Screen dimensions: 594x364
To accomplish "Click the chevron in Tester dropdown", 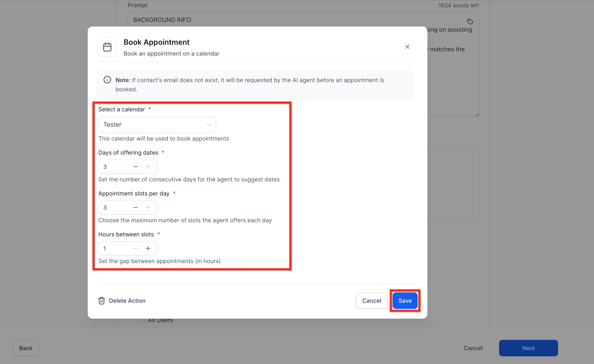I will click(208, 125).
